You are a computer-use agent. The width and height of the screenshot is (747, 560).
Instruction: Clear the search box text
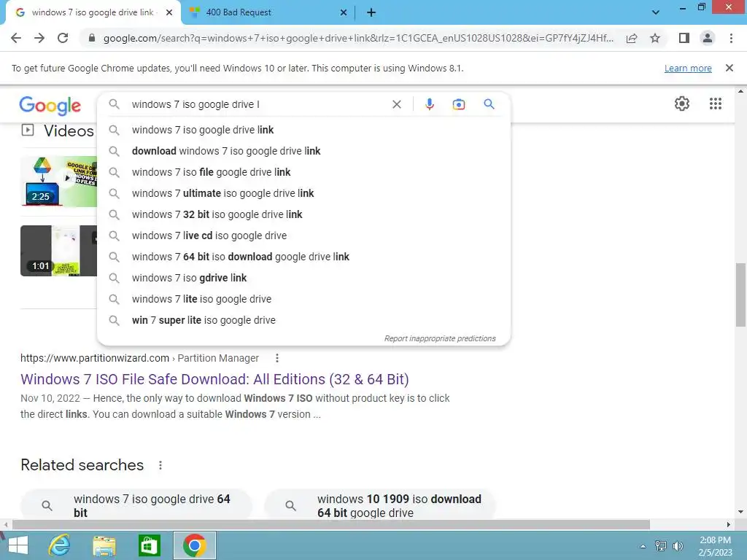coord(396,104)
